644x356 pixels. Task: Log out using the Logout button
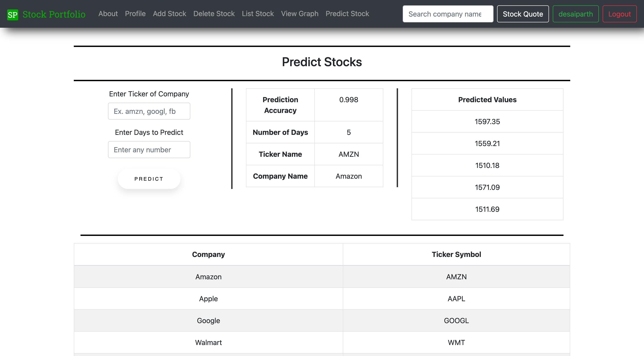pyautogui.click(x=619, y=14)
